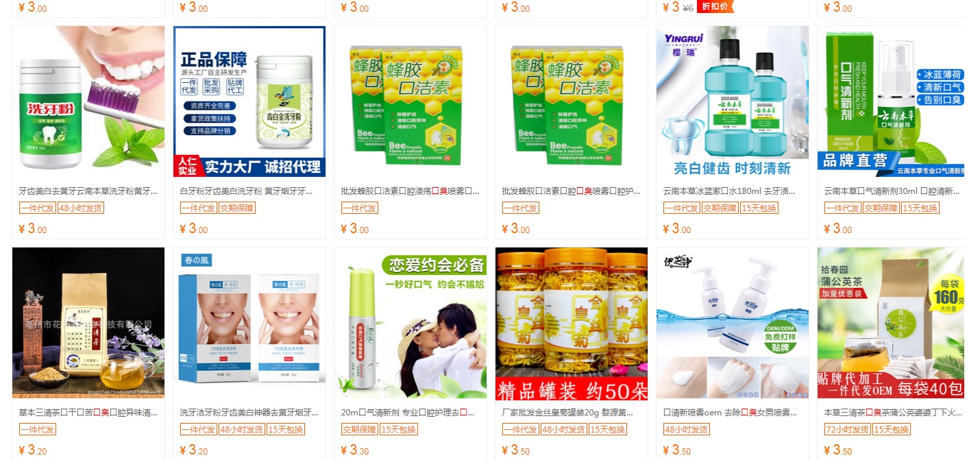Screen dimensions: 980x460
Task: Open the 正品保障 tooth powder product image
Action: click(x=249, y=101)
